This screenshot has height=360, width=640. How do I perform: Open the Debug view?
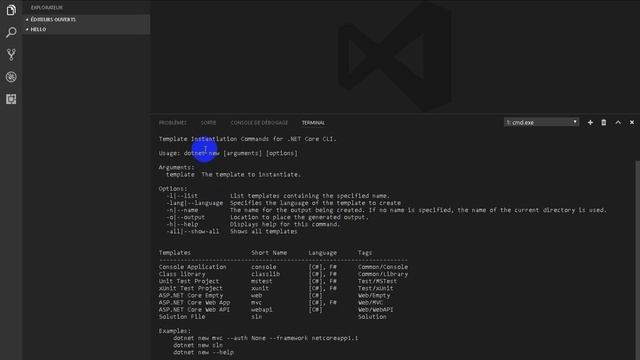[11, 77]
